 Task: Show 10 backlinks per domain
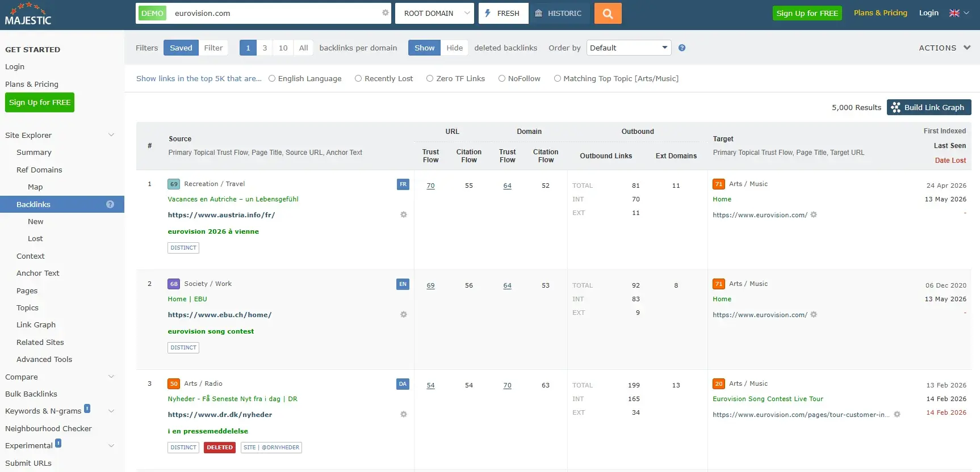pos(283,48)
